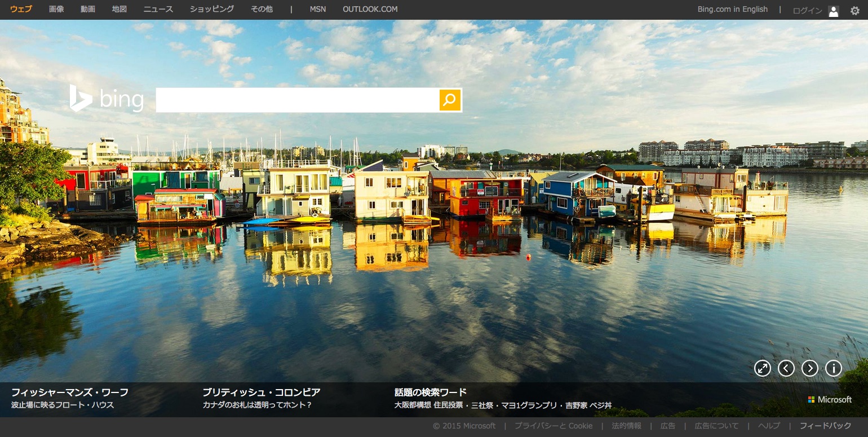Click the Bing logo

[x=107, y=99]
